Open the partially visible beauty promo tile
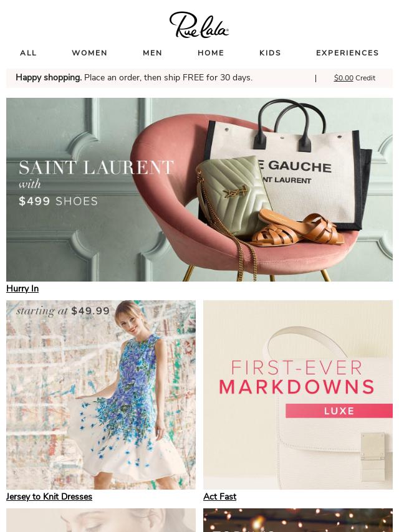This screenshot has width=399, height=532. tap(101, 520)
